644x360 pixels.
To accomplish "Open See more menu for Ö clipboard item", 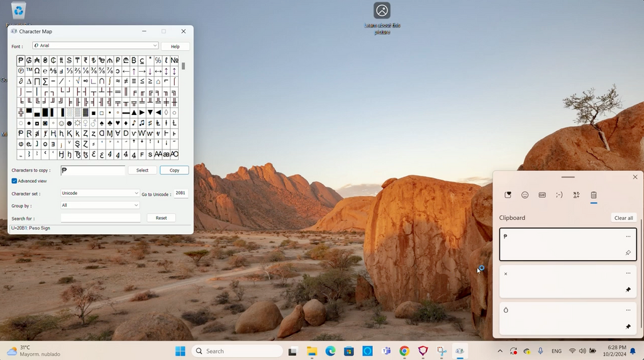I will pyautogui.click(x=628, y=310).
